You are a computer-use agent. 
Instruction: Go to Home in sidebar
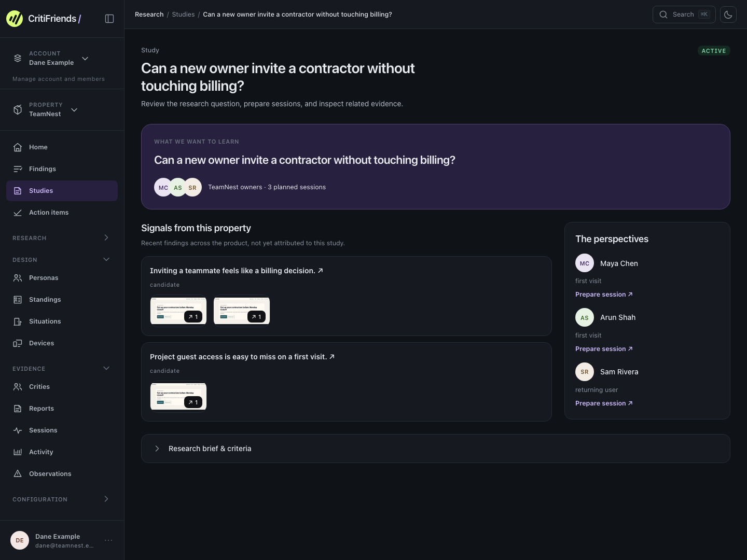(x=62, y=147)
